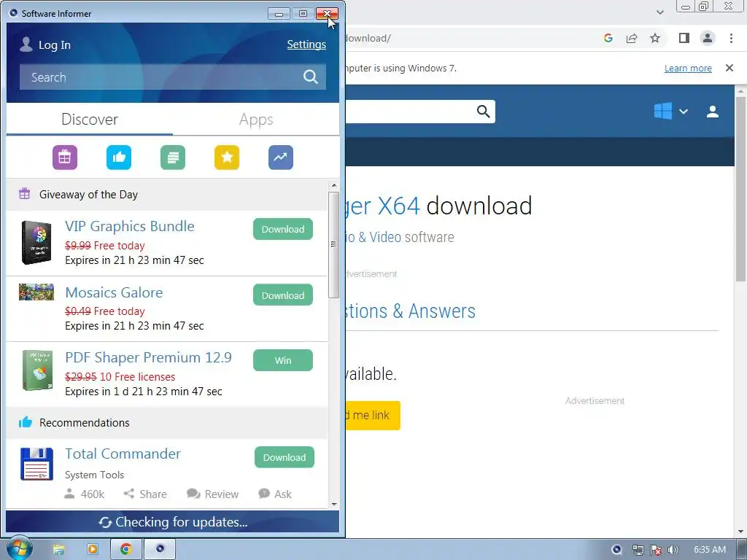This screenshot has width=747, height=560.
Task: Toggle Chrome's side panel icon
Action: pyautogui.click(x=684, y=38)
